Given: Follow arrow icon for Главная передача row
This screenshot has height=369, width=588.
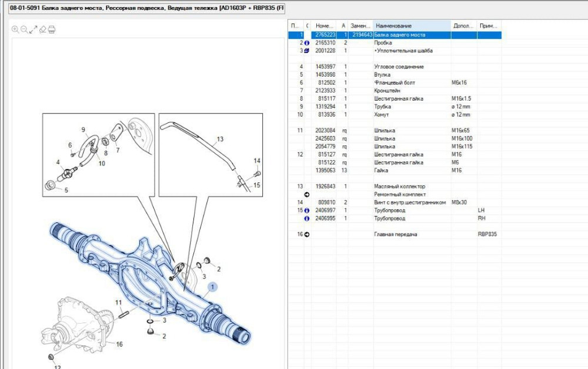Looking at the screenshot, I should point(306,234).
